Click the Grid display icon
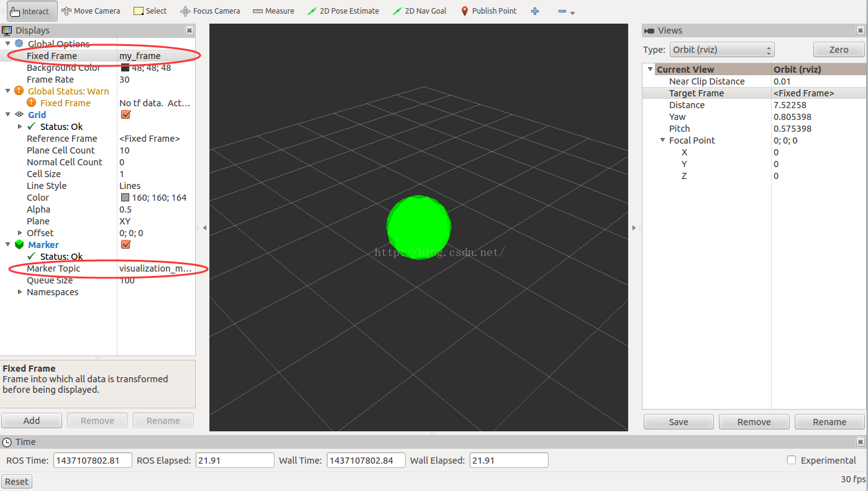Image resolution: width=868 pixels, height=491 pixels. click(x=19, y=114)
